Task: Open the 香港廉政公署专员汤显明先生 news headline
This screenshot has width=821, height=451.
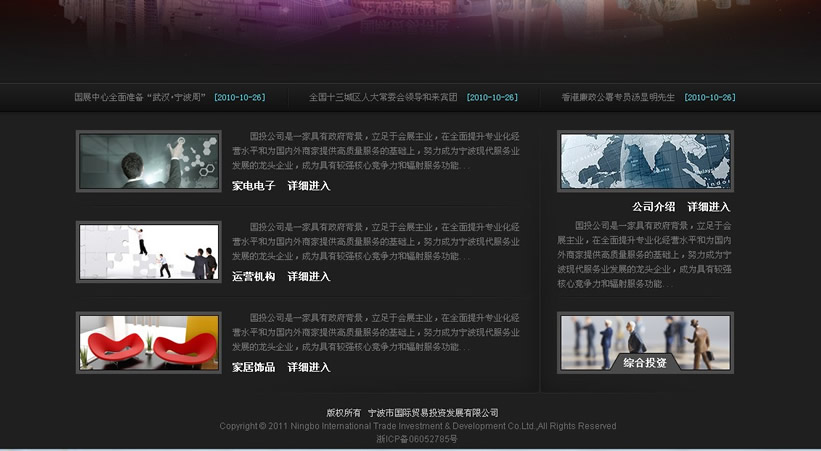Action: 617,98
